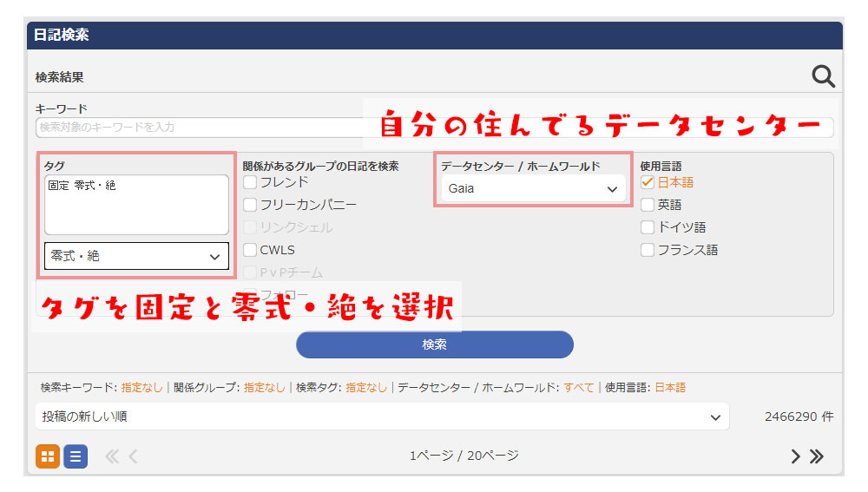Click the magnifying glass search icon
The height and width of the screenshot is (492, 868).
click(x=823, y=76)
